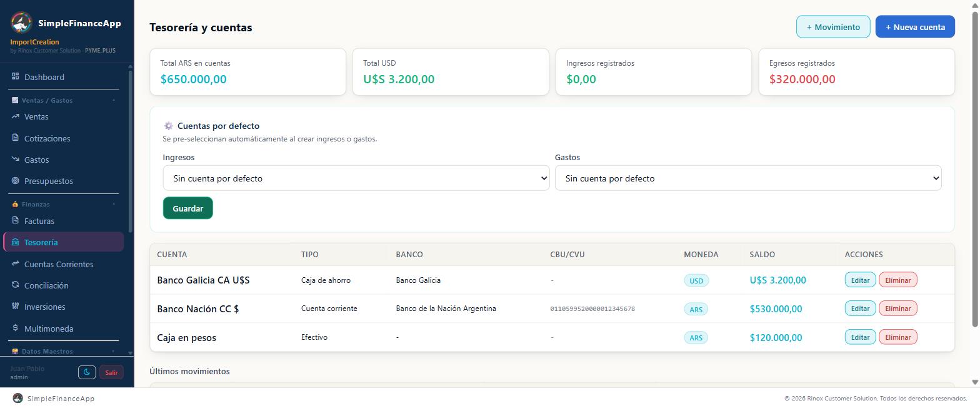This screenshot has height=408, width=980.
Task: Click the Egresos registrados $320.000,00 value
Action: pyautogui.click(x=802, y=79)
